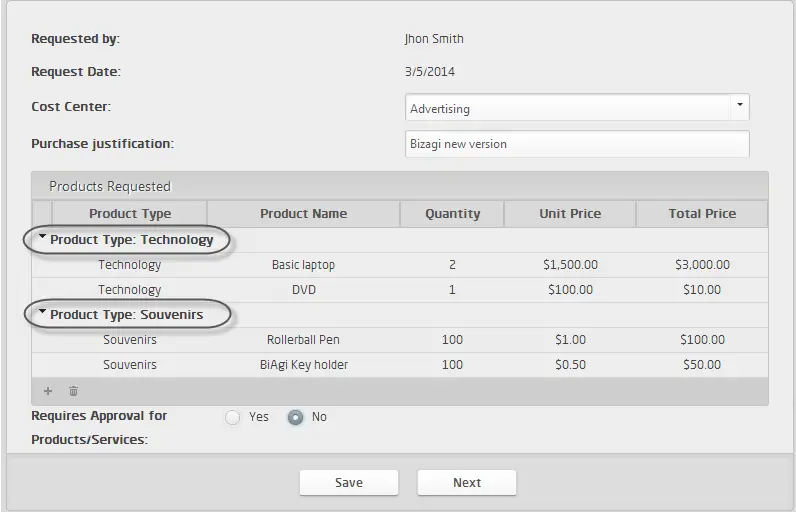
Task: Click the Products Requested table title
Action: (x=110, y=187)
